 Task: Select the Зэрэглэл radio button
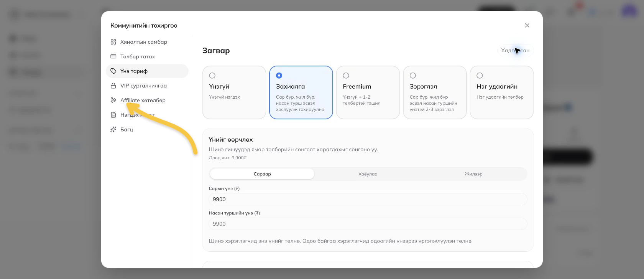pos(413,76)
